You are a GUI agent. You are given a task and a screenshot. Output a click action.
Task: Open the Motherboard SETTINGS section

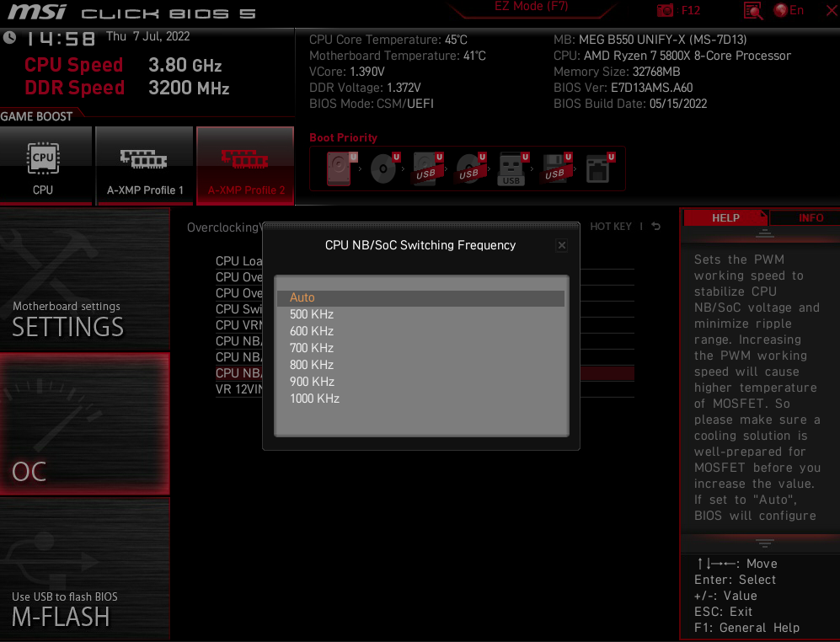tap(84, 279)
